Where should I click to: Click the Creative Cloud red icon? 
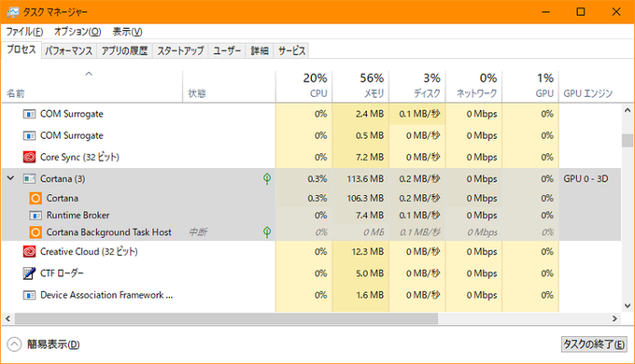[x=29, y=251]
